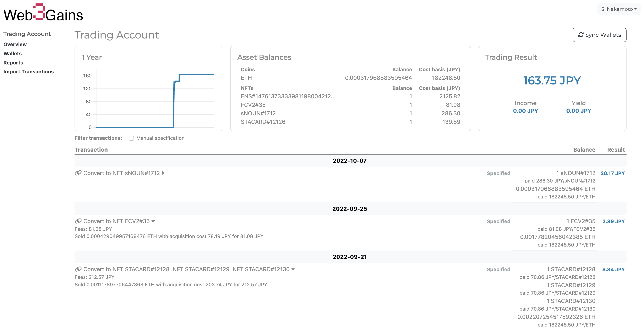Click the link icon beside STACARD#12128 conversion
Image resolution: width=644 pixels, height=328 pixels.
pos(78,269)
